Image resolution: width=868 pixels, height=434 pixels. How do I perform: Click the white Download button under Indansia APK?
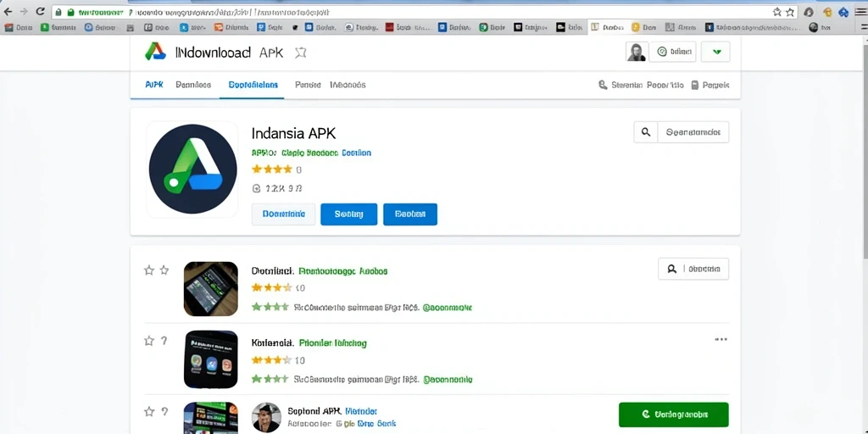click(x=283, y=214)
